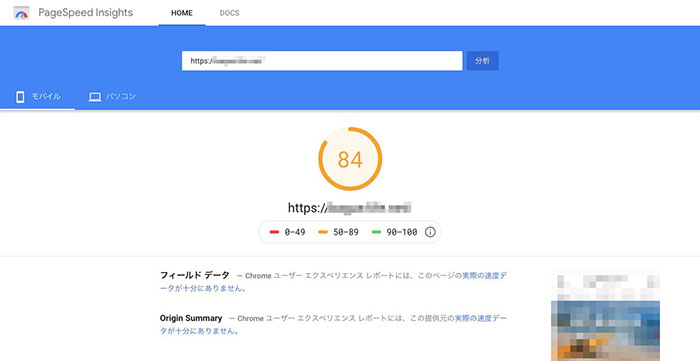Click the 90-100 green legend entry
This screenshot has height=361, width=700.
tap(395, 232)
